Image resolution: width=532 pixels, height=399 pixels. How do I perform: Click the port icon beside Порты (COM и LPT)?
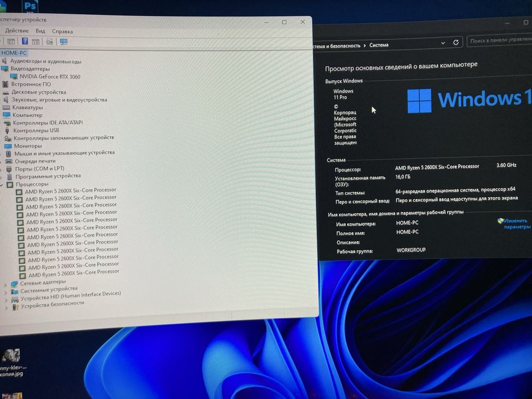[x=9, y=169]
